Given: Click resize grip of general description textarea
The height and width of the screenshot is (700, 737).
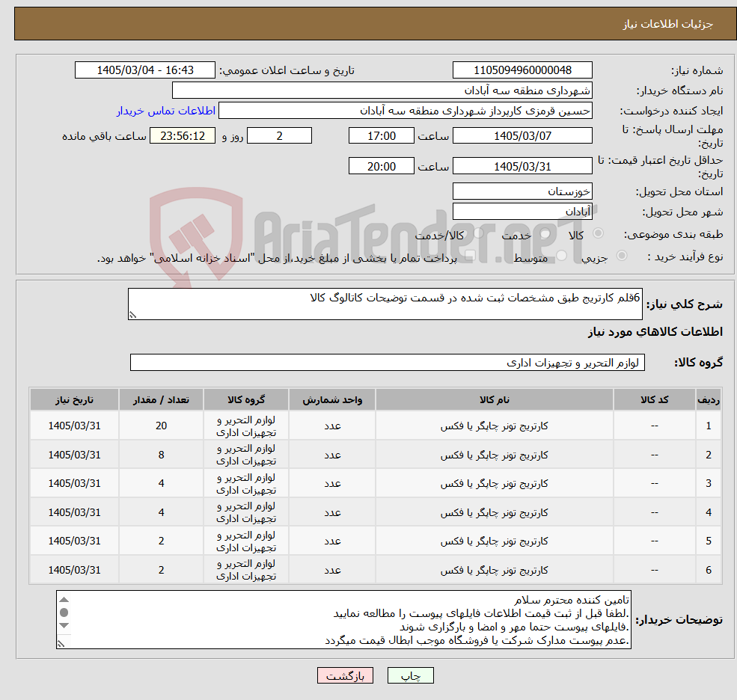Looking at the screenshot, I should click(x=132, y=315).
